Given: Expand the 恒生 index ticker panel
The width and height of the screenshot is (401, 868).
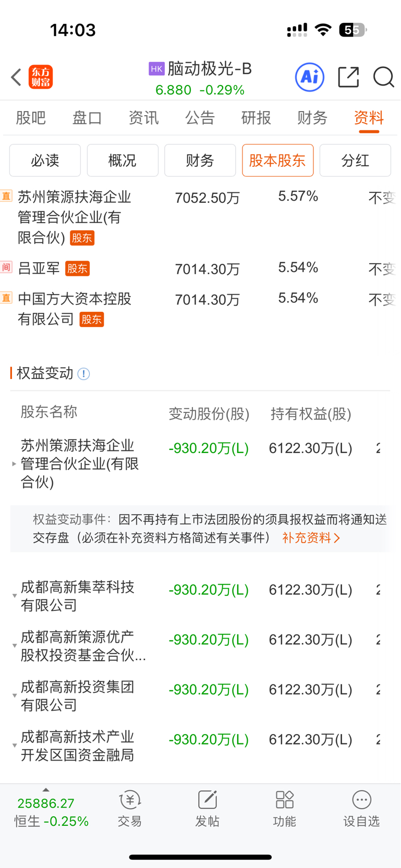Looking at the screenshot, I should click(x=46, y=790).
